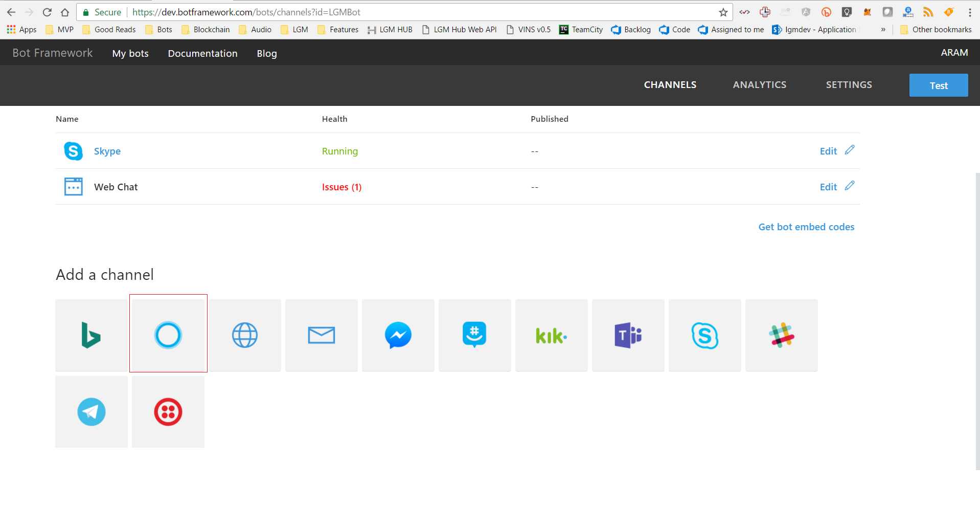Open the lgmdev - Application bookmark

814,30
